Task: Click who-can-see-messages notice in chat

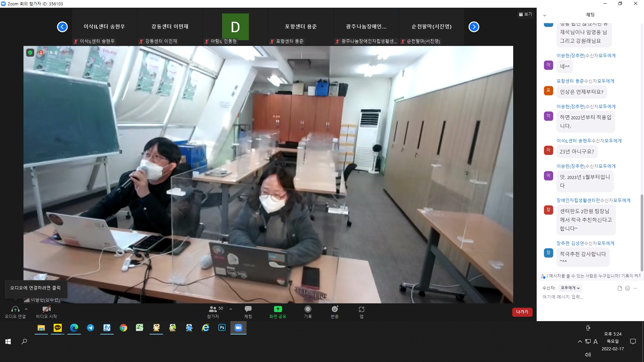Action: tap(591, 276)
